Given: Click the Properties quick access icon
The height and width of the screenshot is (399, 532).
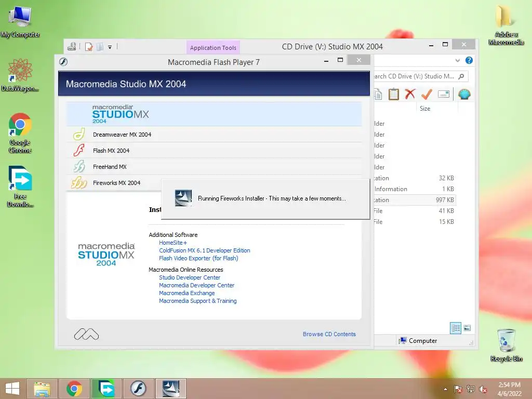Looking at the screenshot, I should (x=88, y=47).
